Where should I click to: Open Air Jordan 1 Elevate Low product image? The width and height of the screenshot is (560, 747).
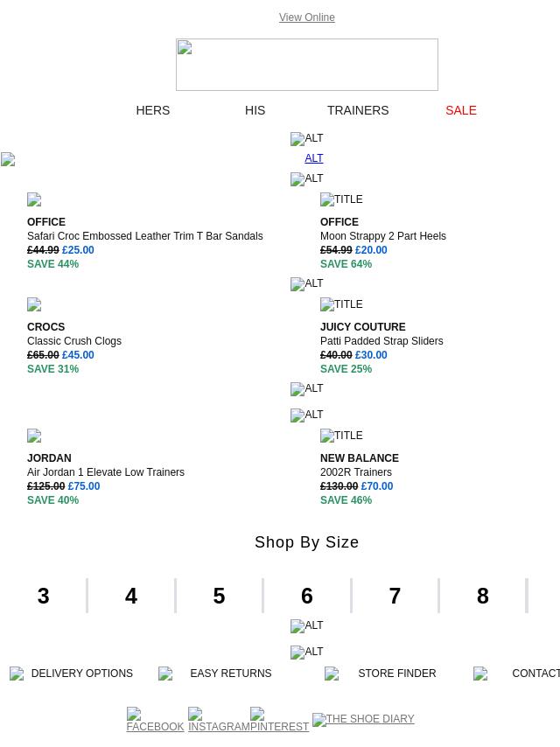pos(34,436)
